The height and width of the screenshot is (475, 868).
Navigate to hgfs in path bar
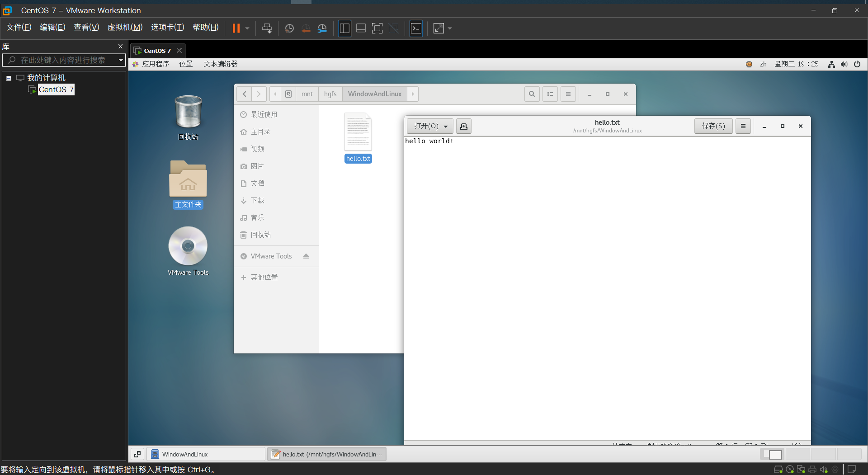[x=330, y=94]
